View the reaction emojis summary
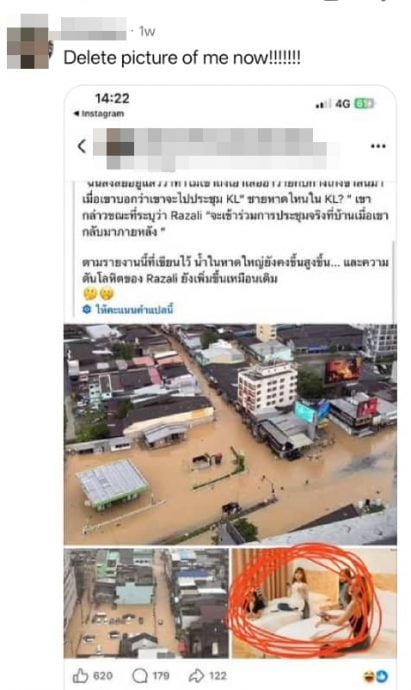The width and height of the screenshot is (411, 690). pos(375,676)
